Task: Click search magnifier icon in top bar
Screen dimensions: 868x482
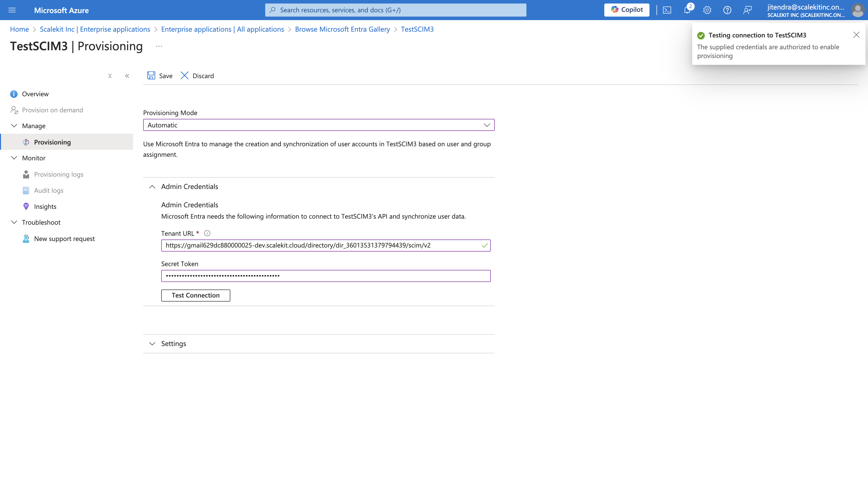Action: click(273, 10)
